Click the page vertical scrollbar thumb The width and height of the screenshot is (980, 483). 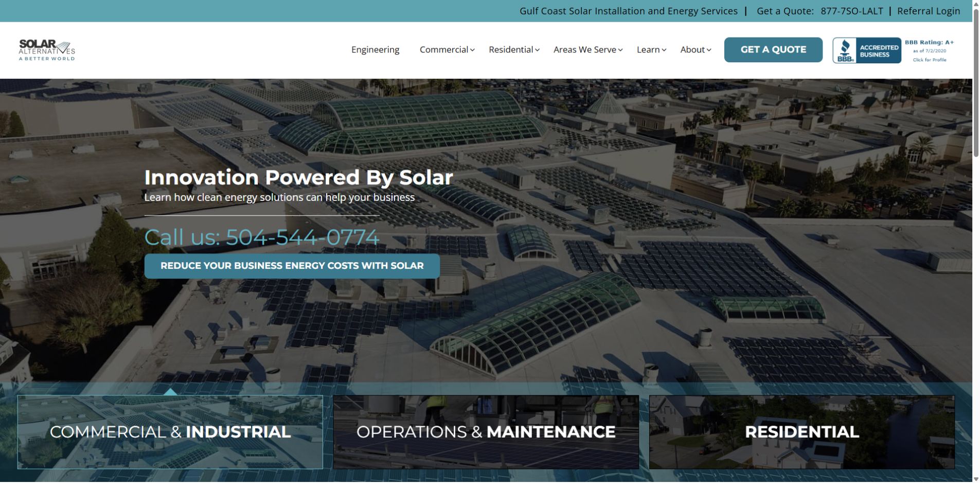[976, 82]
